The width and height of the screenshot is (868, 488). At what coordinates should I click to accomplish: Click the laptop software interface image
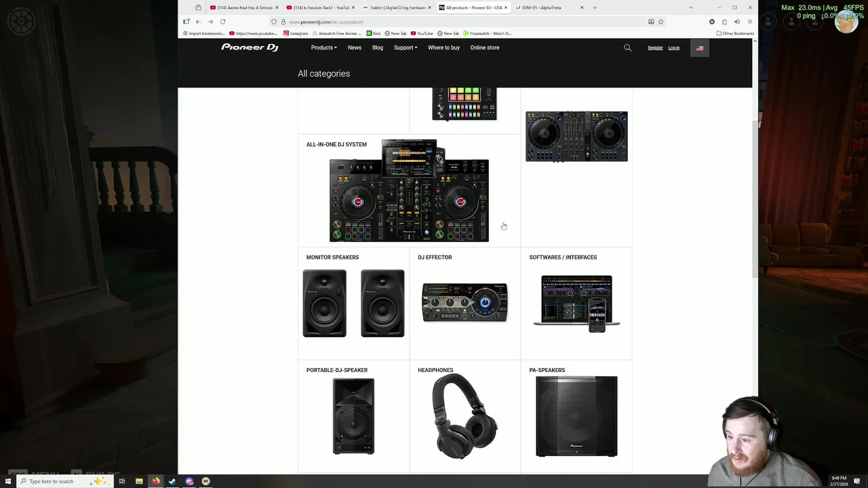tap(576, 304)
